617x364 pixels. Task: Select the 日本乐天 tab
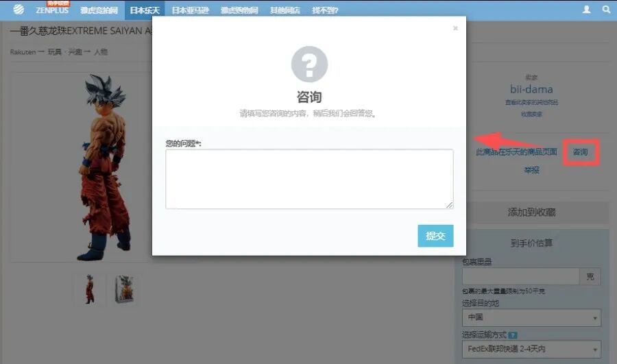click(145, 10)
